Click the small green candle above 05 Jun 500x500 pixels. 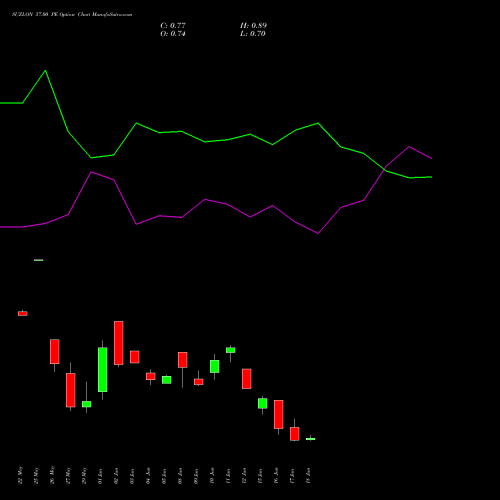click(x=167, y=380)
